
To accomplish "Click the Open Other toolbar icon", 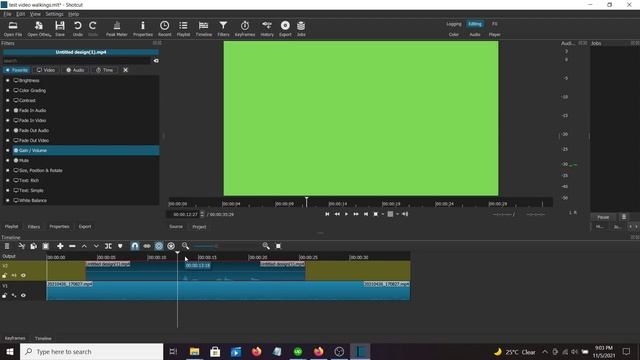I will click(39, 29).
